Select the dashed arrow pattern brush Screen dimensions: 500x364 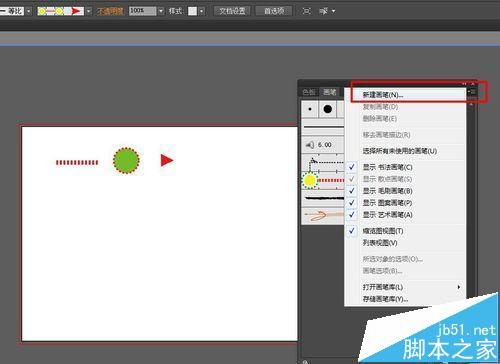[323, 162]
